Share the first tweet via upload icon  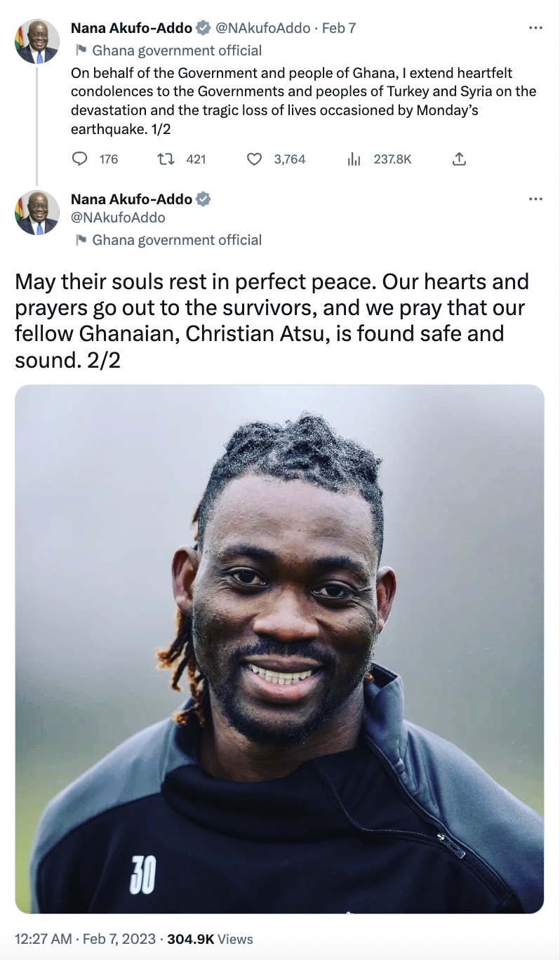(458, 159)
